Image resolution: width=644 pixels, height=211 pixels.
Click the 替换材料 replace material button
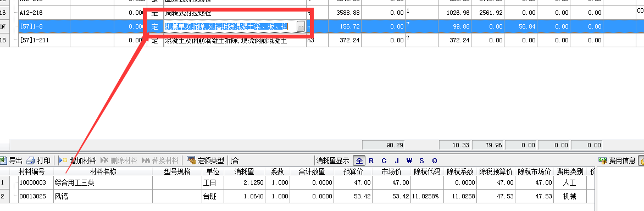pos(160,160)
